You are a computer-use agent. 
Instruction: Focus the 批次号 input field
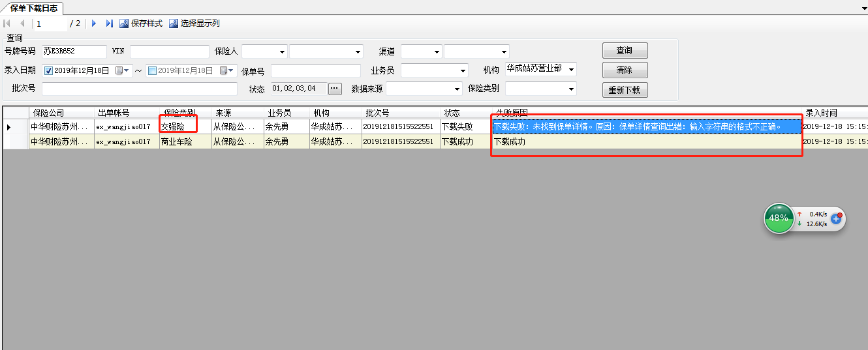pos(140,89)
